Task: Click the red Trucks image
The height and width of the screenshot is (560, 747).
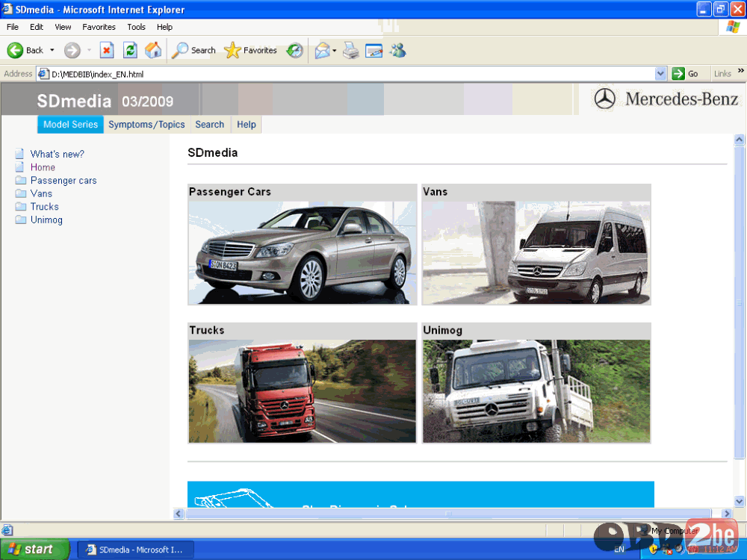Action: (x=303, y=391)
